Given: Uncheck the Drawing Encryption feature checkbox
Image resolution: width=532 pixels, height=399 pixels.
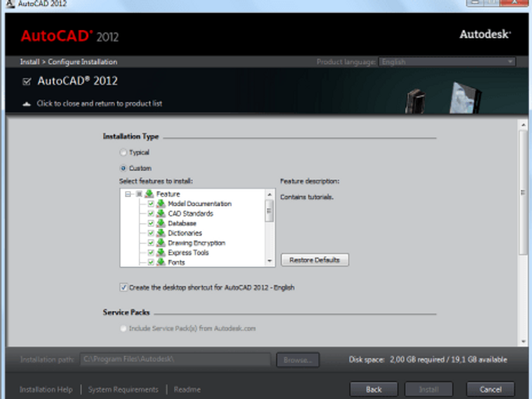Looking at the screenshot, I should point(150,243).
